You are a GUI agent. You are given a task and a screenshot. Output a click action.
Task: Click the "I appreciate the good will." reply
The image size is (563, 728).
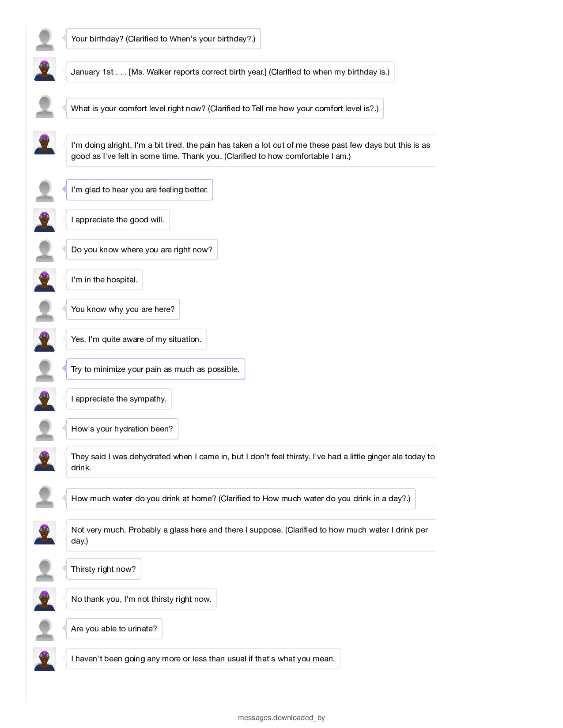pos(118,220)
